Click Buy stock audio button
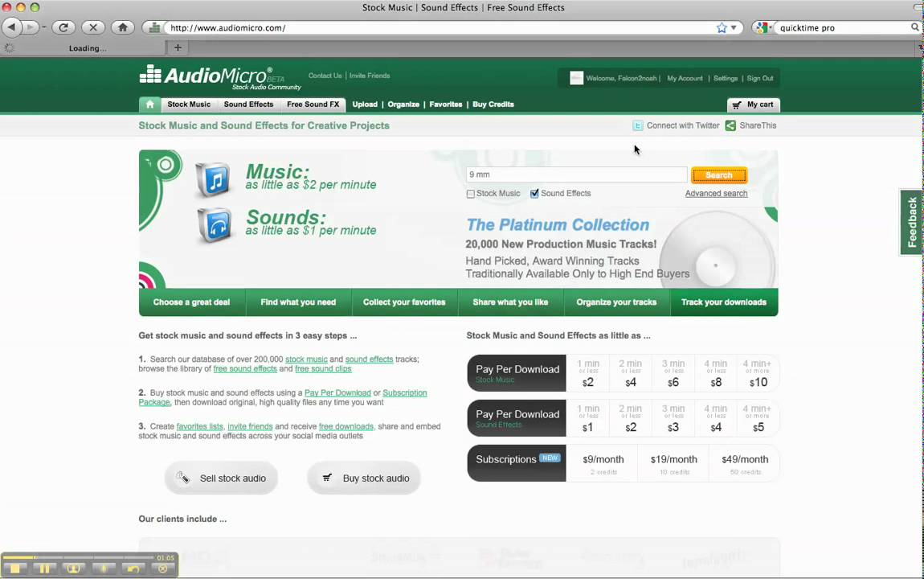This screenshot has width=924, height=579. (x=364, y=478)
